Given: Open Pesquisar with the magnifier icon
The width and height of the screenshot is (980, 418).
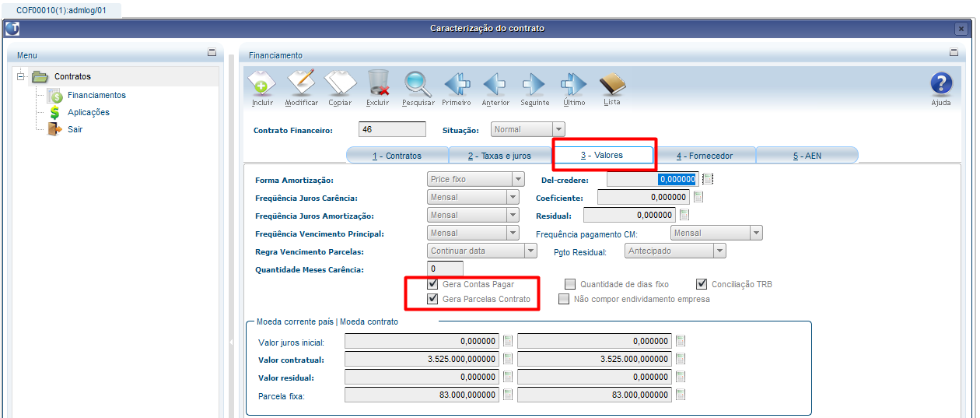Looking at the screenshot, I should pos(418,84).
